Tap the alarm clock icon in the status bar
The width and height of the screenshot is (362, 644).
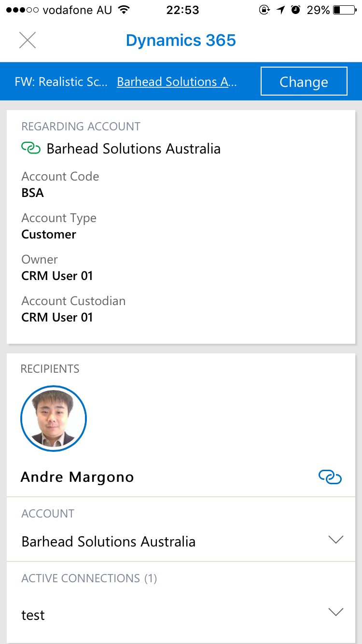coord(296,10)
